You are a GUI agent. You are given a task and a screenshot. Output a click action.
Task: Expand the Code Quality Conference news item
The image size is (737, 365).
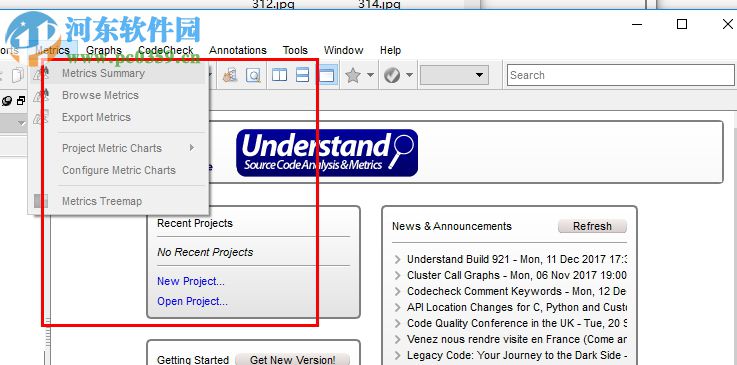398,323
